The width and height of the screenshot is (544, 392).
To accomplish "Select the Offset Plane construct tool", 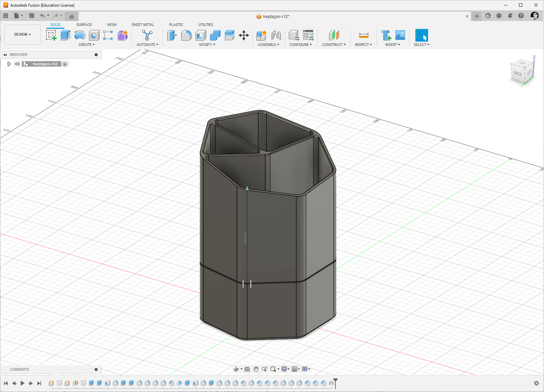I will coord(334,35).
